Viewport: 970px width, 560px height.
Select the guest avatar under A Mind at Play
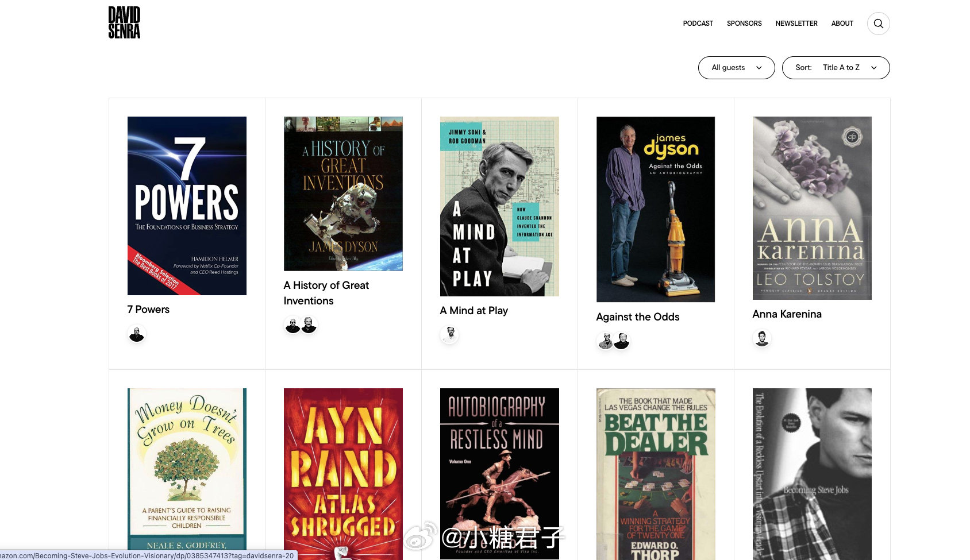pos(449,334)
